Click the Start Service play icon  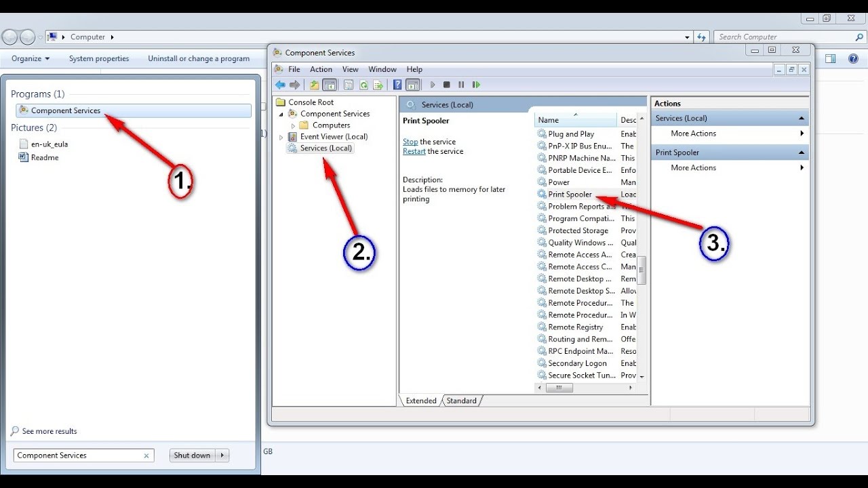[433, 85]
